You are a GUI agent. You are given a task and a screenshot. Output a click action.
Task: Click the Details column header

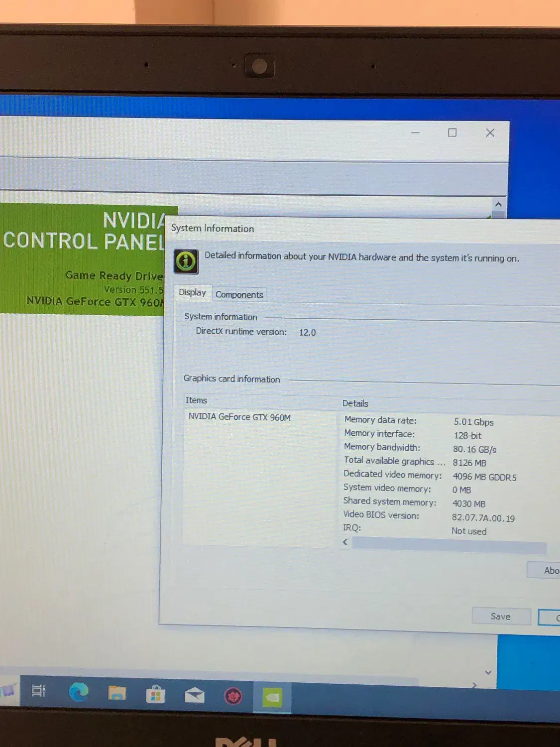tap(355, 403)
